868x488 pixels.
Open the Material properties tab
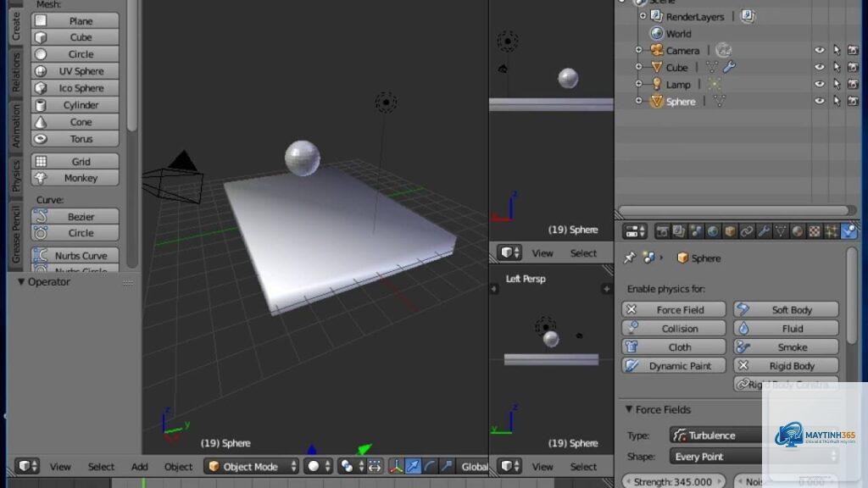(798, 231)
